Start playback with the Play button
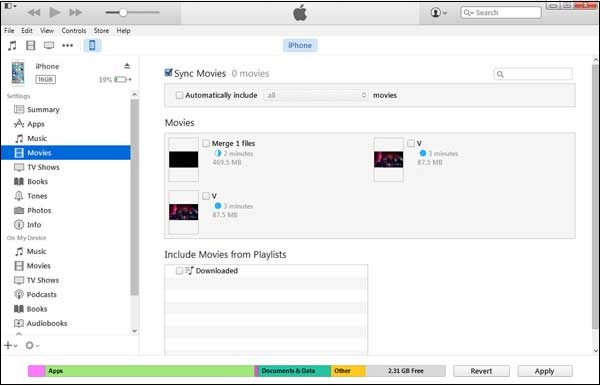The height and width of the screenshot is (386, 600). click(x=55, y=13)
